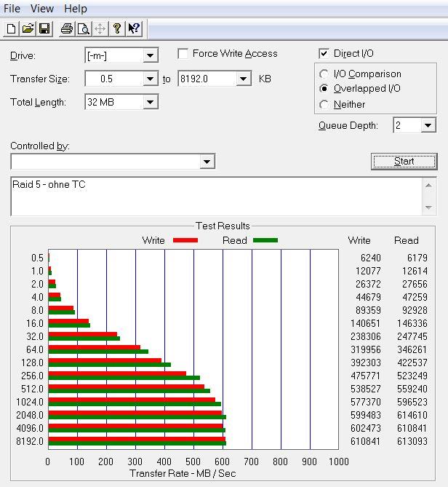
Task: Click write value 610841 in the 8192.0 row
Action: pos(365,441)
